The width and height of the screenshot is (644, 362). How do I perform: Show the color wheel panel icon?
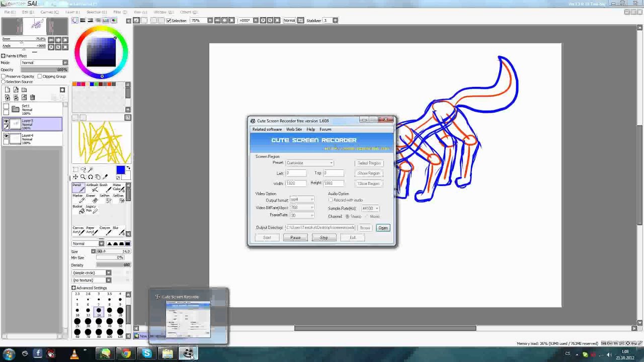click(75, 20)
